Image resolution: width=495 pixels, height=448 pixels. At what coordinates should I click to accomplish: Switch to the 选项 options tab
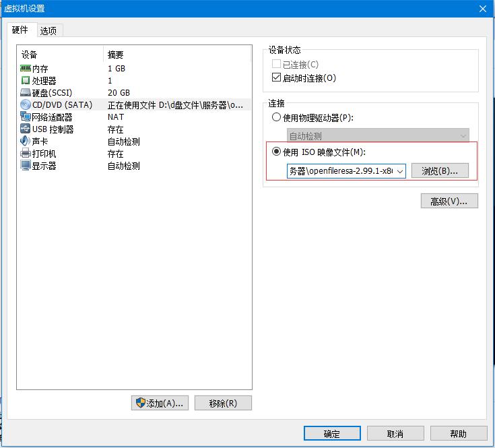point(48,30)
